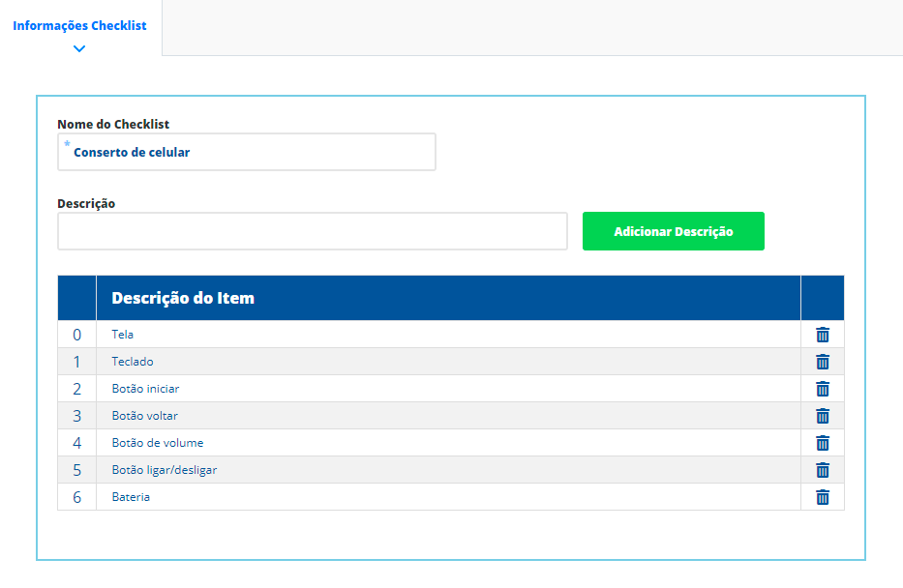Viewport: 903px width, 588px height.
Task: Select the Botão de volume cell
Action: pos(448,442)
